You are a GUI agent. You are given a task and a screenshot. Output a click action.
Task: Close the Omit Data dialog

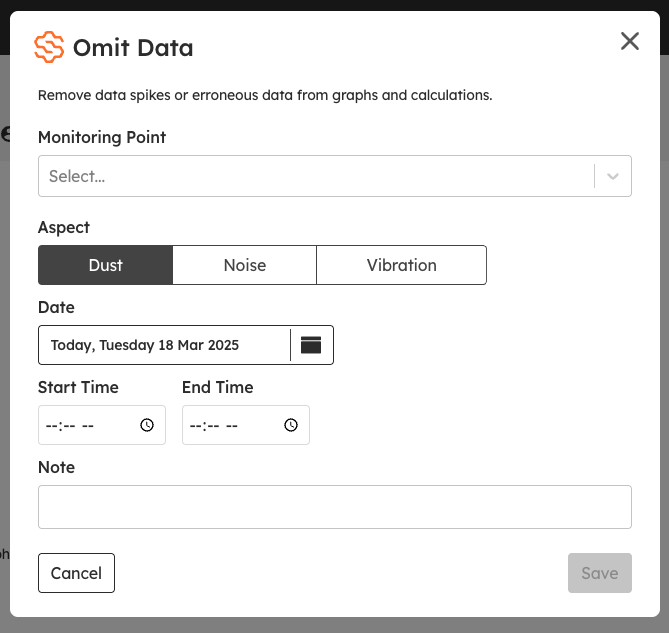[630, 41]
